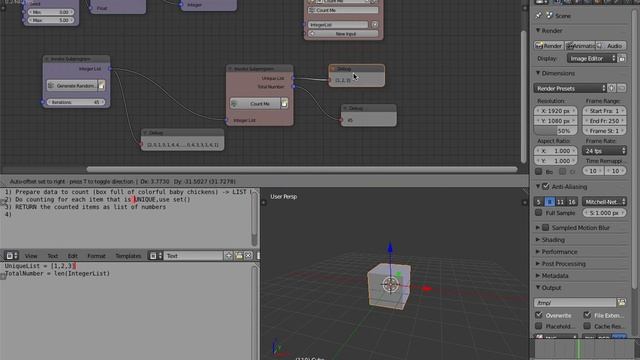
Task: Click the lock interface icon beside Display
Action: [622, 59]
